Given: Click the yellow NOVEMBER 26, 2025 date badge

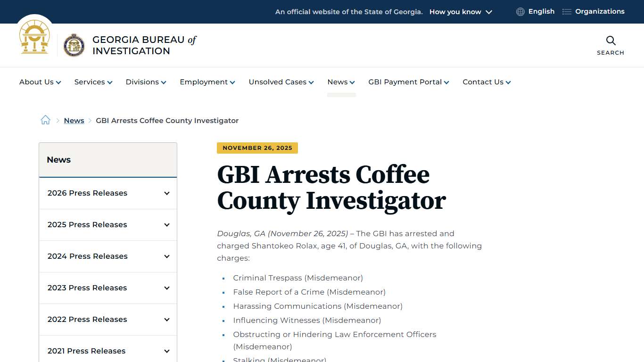Looking at the screenshot, I should pyautogui.click(x=257, y=148).
